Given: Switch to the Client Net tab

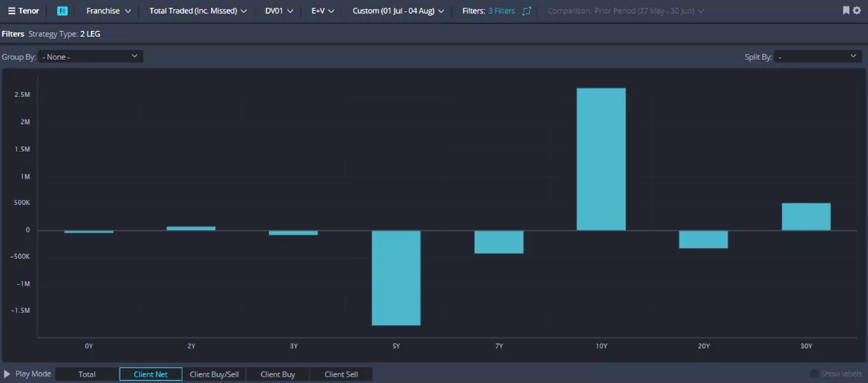Looking at the screenshot, I should tap(150, 374).
